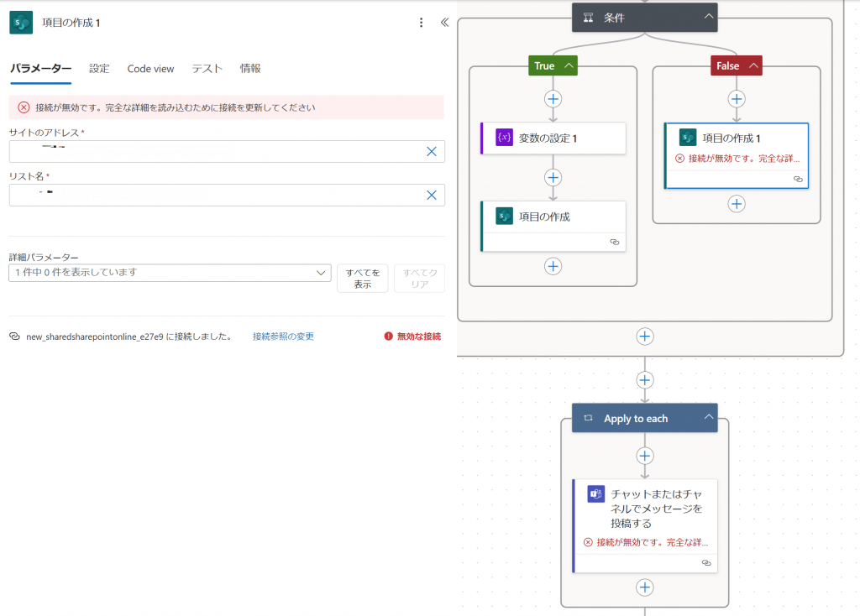This screenshot has width=860, height=616.
Task: Collapse the False branch
Action: [x=753, y=65]
